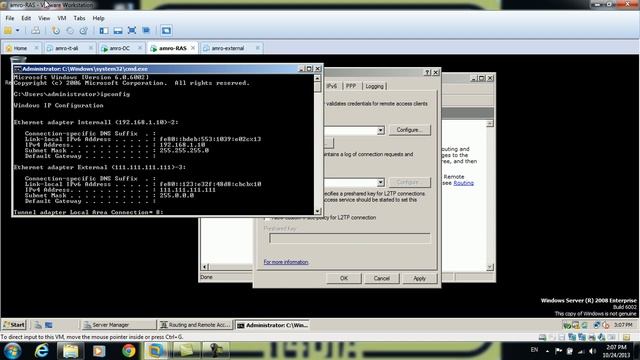Select the PPP tab in properties dialog
640x360 pixels.
(351, 86)
